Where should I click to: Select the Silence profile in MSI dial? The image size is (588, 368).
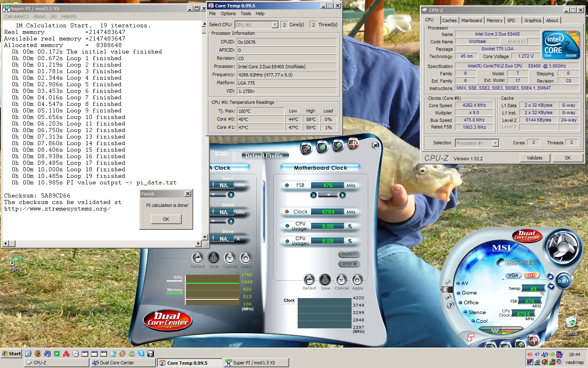[x=475, y=312]
